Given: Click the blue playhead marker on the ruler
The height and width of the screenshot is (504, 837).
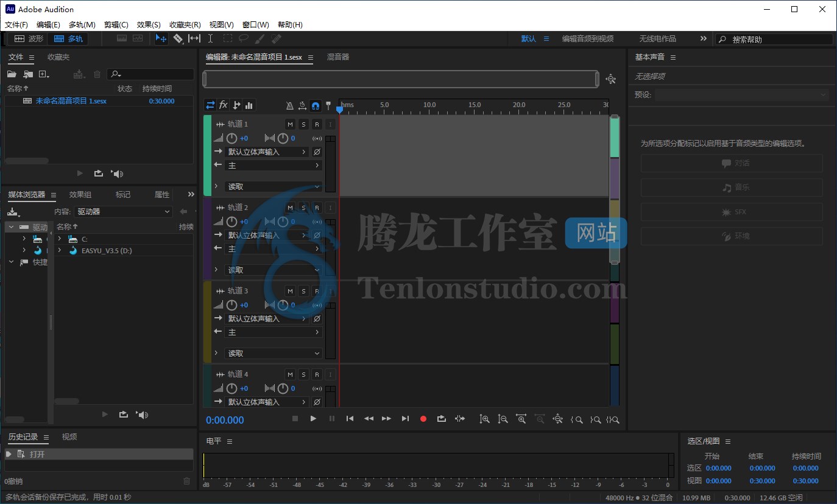Looking at the screenshot, I should click(x=339, y=110).
